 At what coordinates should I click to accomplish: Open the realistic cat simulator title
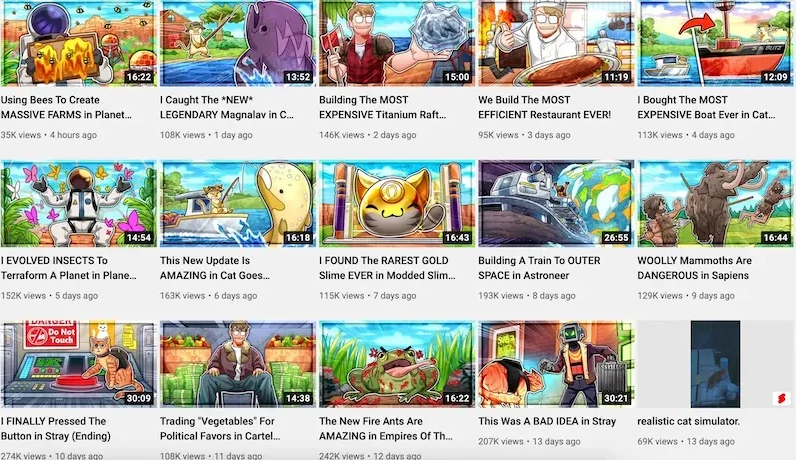pos(688,421)
